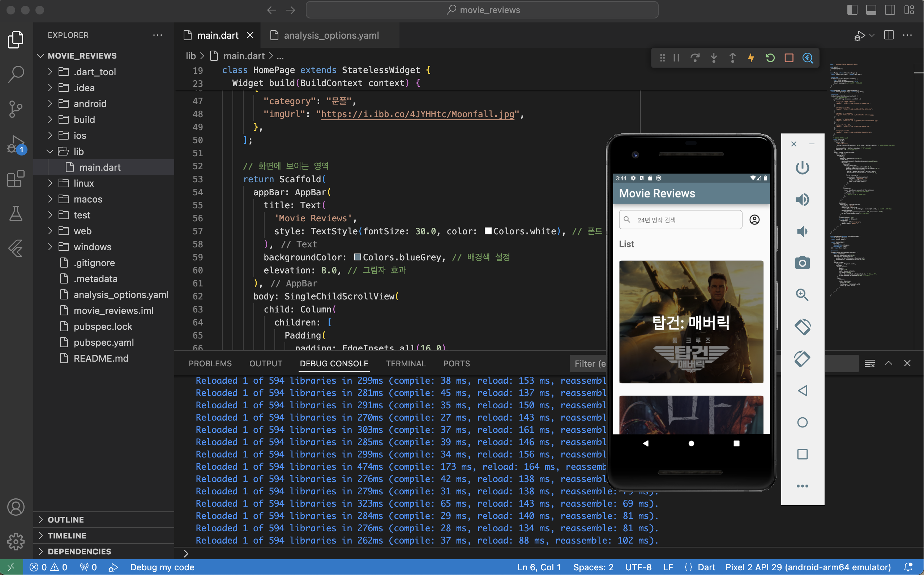Click the movie_reviews command center search
Screen dimensions: 924x575
pos(482,10)
